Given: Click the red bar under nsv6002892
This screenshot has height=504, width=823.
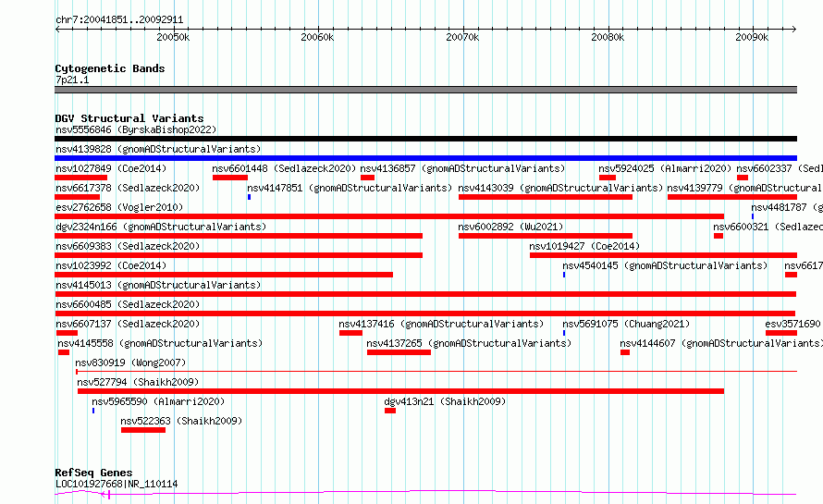Looking at the screenshot, I should pyautogui.click(x=546, y=236).
